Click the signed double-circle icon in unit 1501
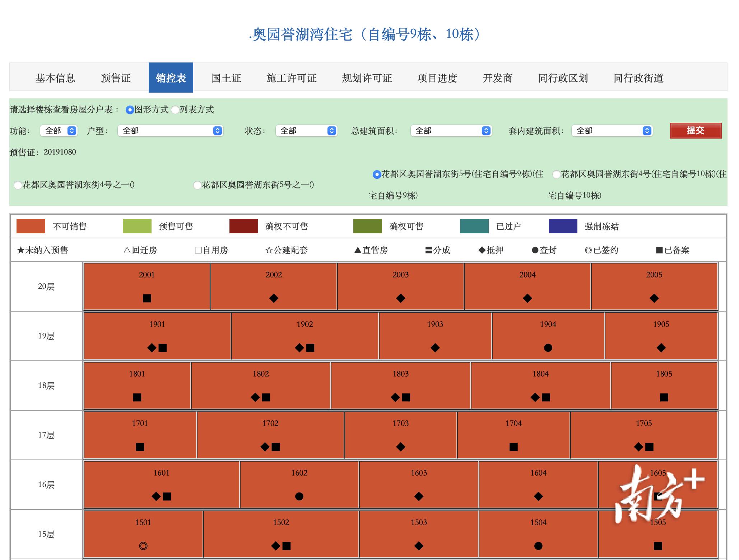Image resolution: width=739 pixels, height=560 pixels. pos(143,546)
